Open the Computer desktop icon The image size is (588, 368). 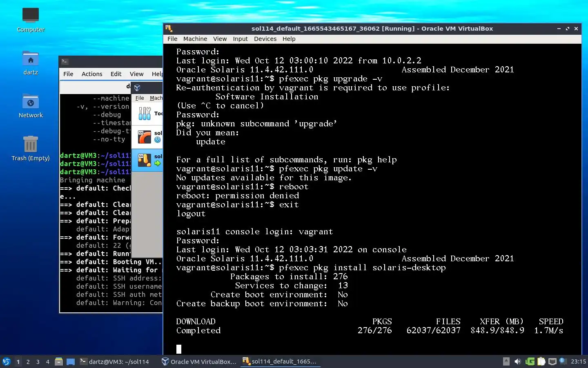coord(31,19)
